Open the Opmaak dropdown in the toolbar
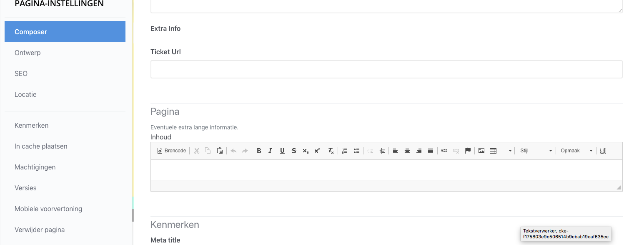The height and width of the screenshot is (245, 644). 576,151
